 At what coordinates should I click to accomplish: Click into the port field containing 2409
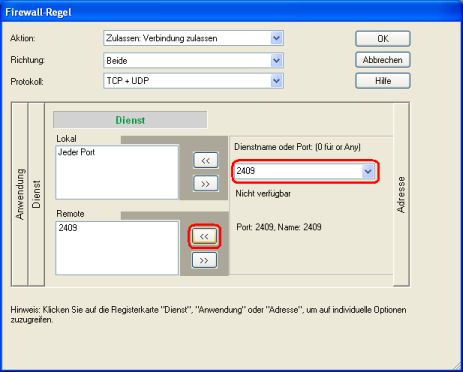click(298, 171)
